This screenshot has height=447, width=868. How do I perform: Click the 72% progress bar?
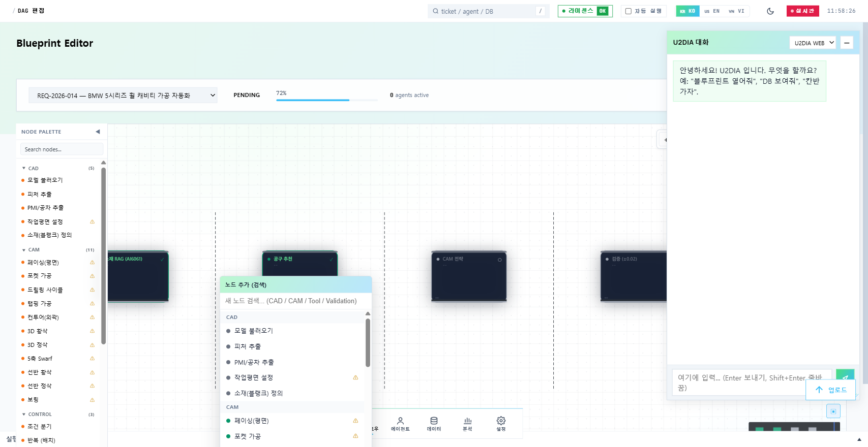[327, 100]
